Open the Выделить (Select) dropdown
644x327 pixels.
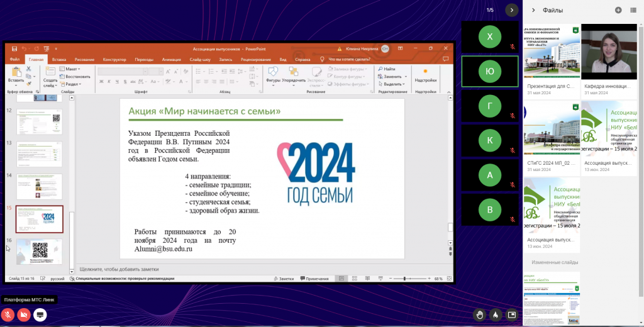392,84
